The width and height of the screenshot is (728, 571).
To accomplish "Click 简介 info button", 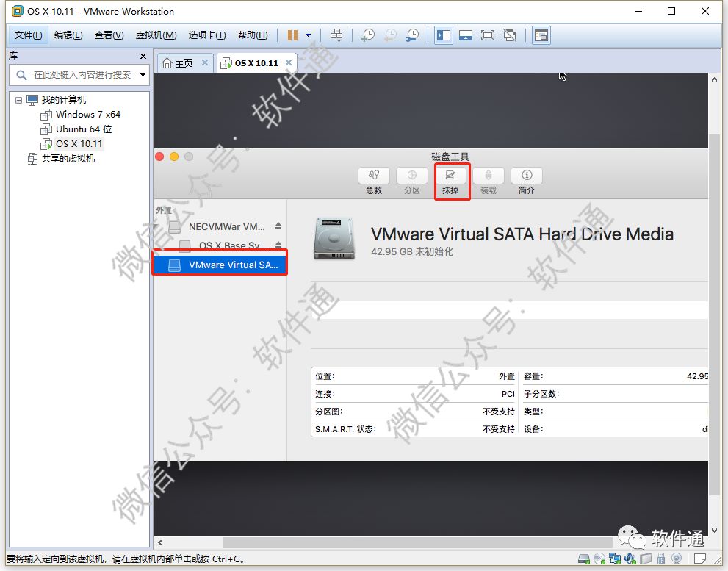I will click(527, 181).
